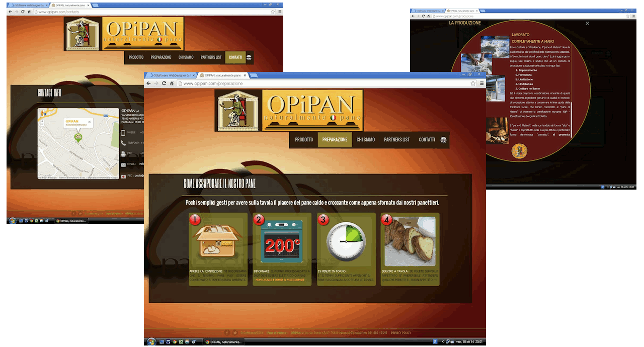Bookmark the contacts page with the star

tap(273, 12)
